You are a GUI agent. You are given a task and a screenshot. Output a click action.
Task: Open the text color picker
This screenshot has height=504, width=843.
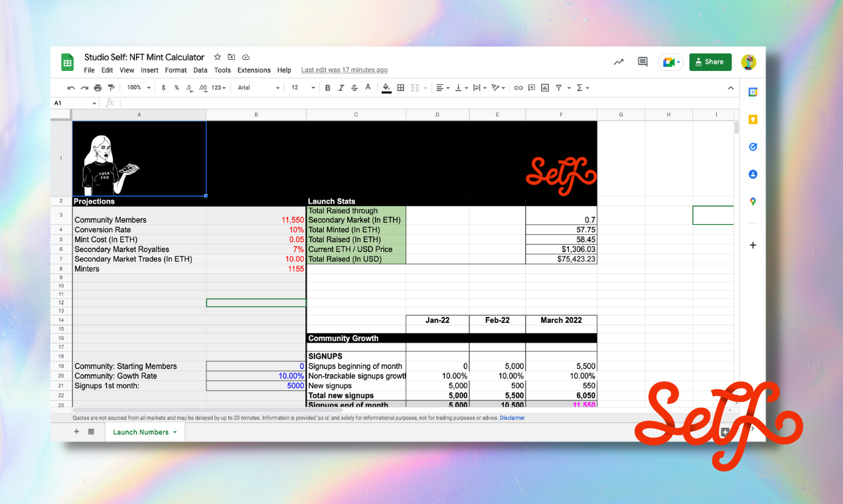coord(368,88)
